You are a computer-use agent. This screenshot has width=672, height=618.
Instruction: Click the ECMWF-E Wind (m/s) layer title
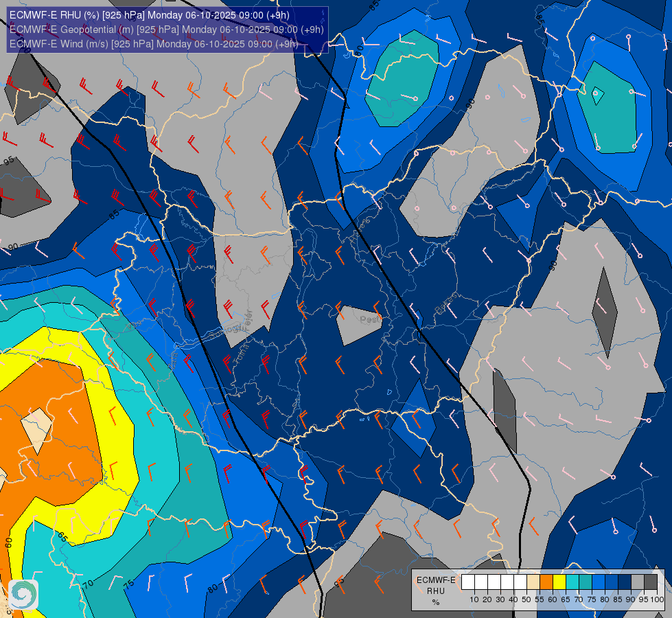tap(154, 44)
